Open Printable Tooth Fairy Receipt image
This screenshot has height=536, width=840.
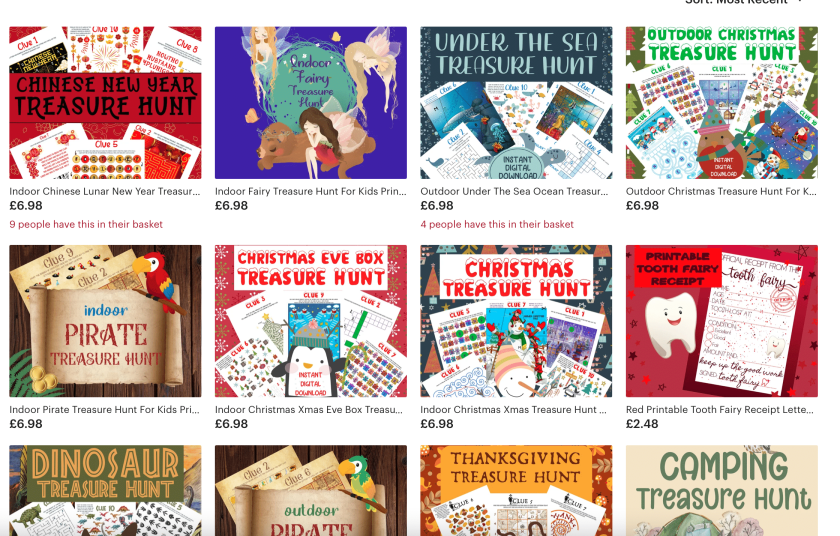[722, 321]
